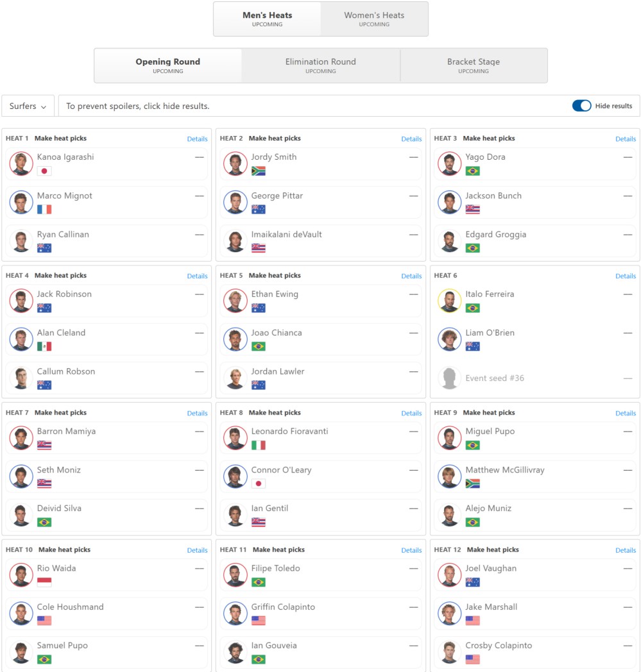Click the Event seed #36 placeholder avatar
The image size is (641, 672).
[x=449, y=378]
